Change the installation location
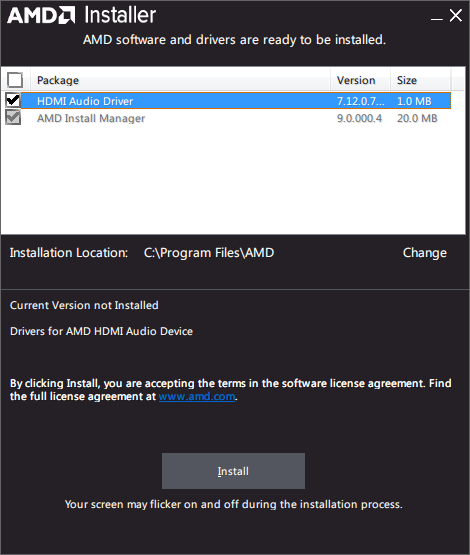 [x=425, y=253]
